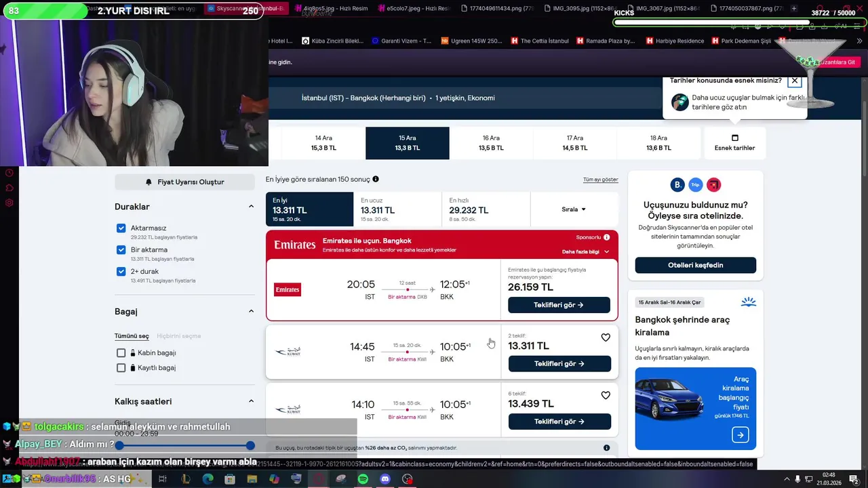Screen dimensions: 868x488
Task: Click the CO2 emissions info icon
Action: pyautogui.click(x=606, y=448)
